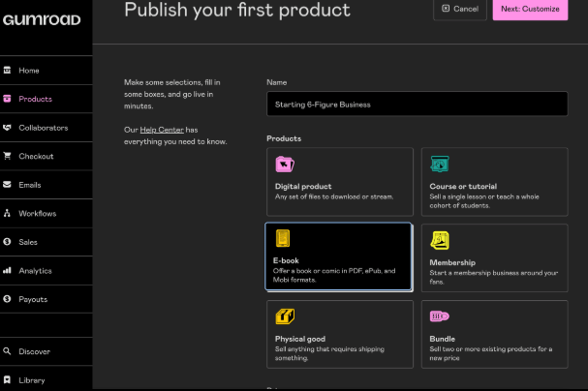The width and height of the screenshot is (588, 391).
Task: Select the Physical good card
Action: pos(340,334)
